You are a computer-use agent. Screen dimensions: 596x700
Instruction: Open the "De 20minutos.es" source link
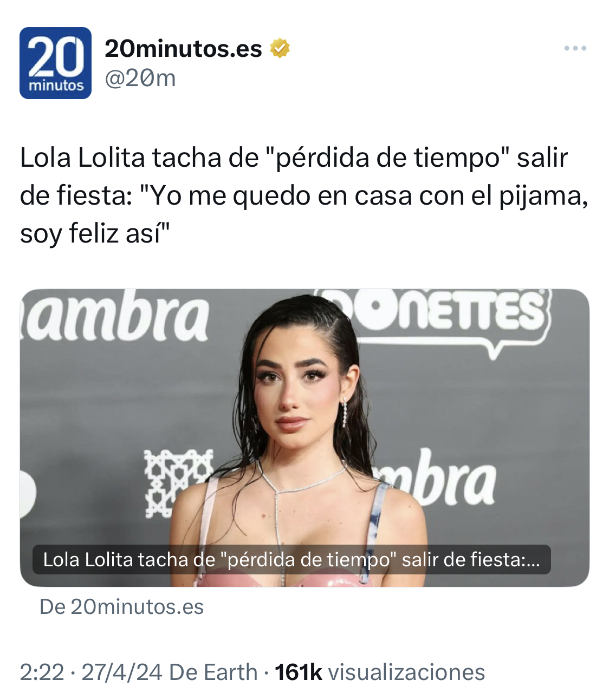pyautogui.click(x=121, y=606)
